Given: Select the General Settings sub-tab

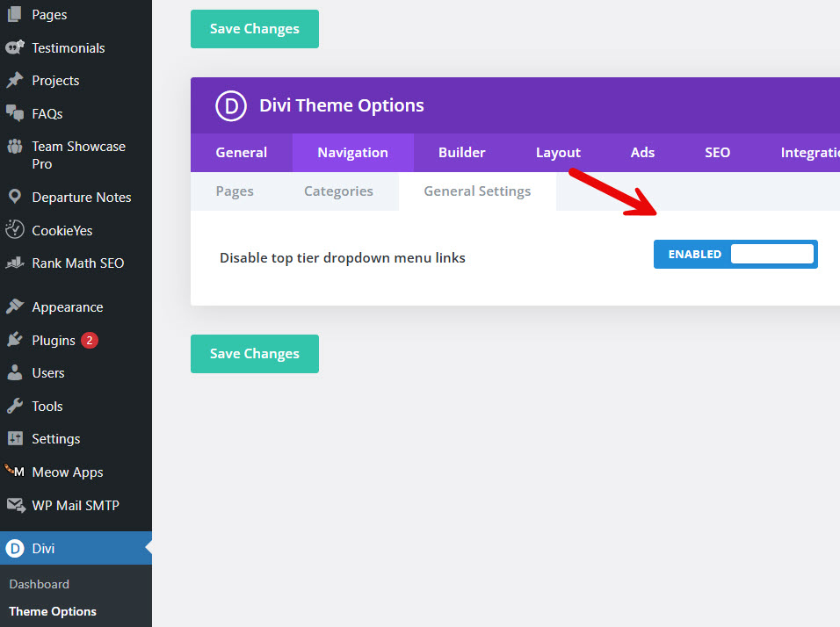Looking at the screenshot, I should point(477,191).
